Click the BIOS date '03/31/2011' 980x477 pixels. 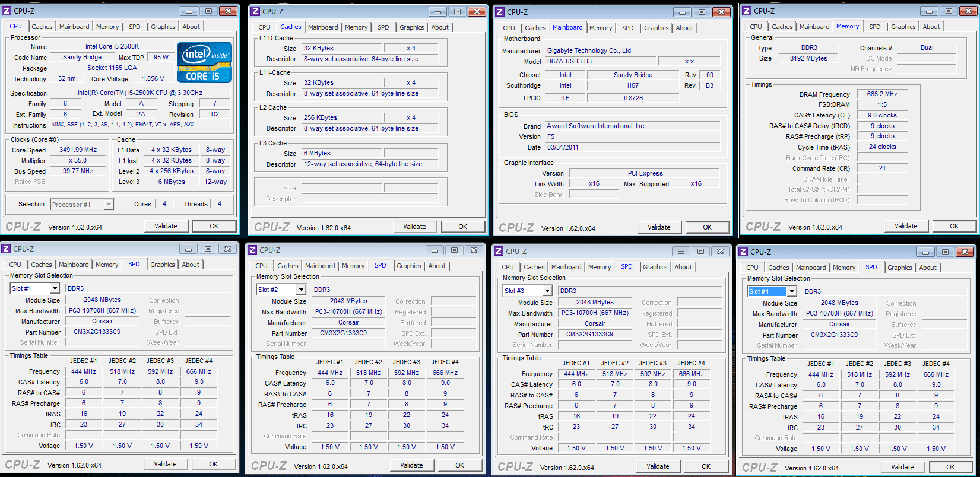point(632,147)
